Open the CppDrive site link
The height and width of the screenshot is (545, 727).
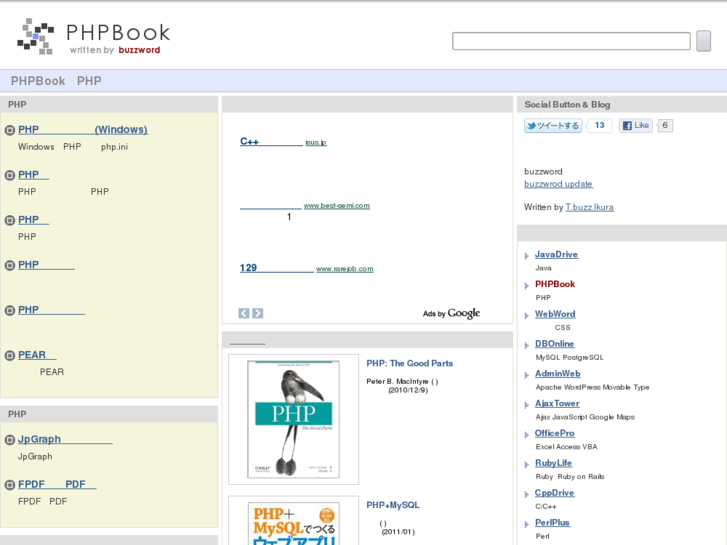click(555, 493)
